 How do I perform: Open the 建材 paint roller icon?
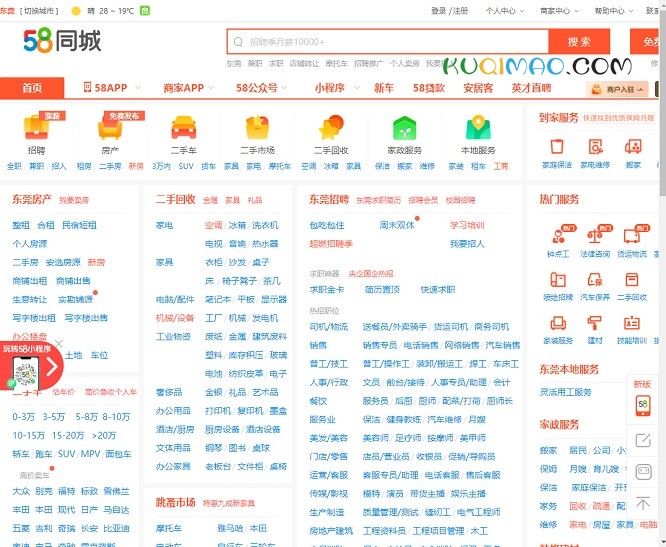coord(595,323)
